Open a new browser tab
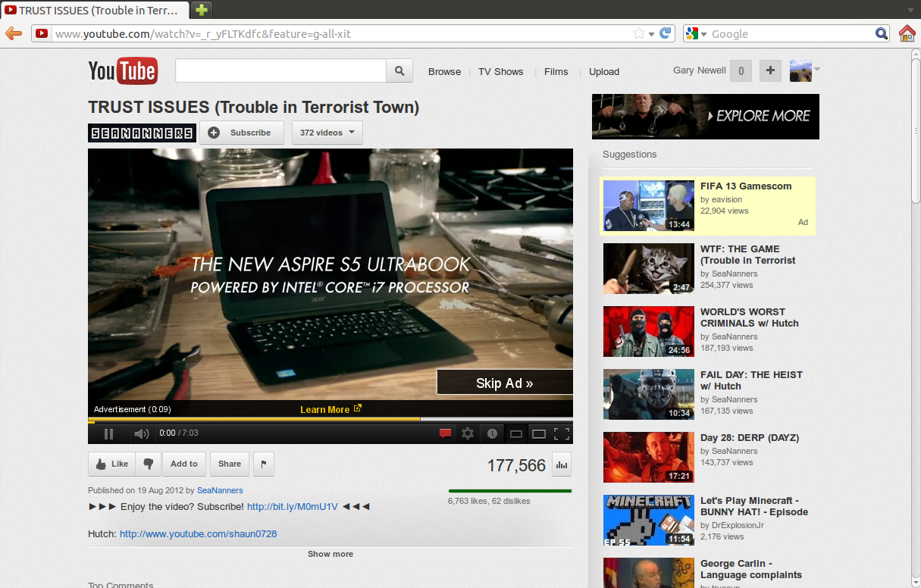This screenshot has width=921, height=588. [201, 10]
